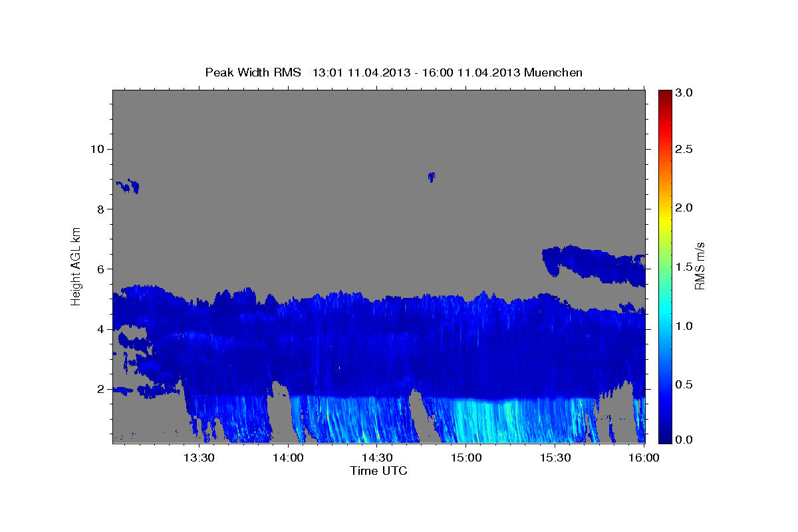Click the 'Muenchen' station name in title
Screen dimensions: 798x532
[553, 72]
